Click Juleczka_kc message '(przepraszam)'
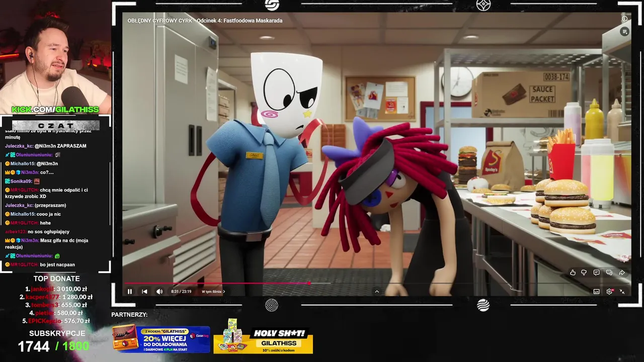This screenshot has width=644, height=362. [50, 205]
